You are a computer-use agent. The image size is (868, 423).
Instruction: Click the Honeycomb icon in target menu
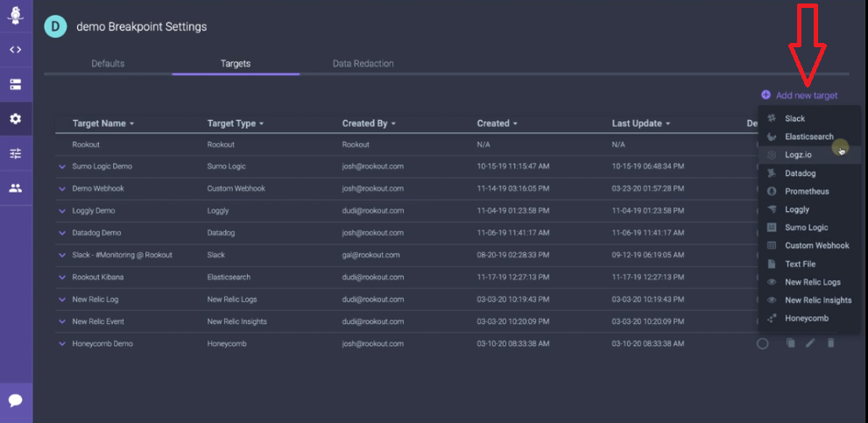772,319
